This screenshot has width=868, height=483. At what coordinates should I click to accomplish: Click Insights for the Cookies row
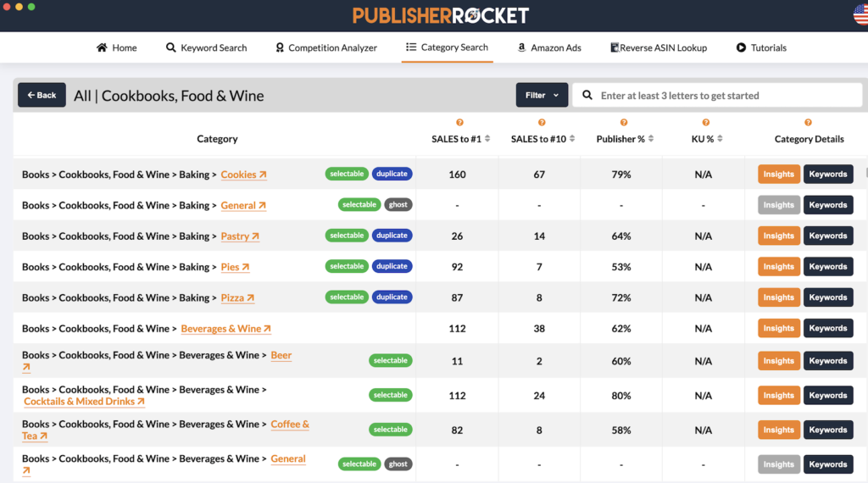tap(778, 174)
